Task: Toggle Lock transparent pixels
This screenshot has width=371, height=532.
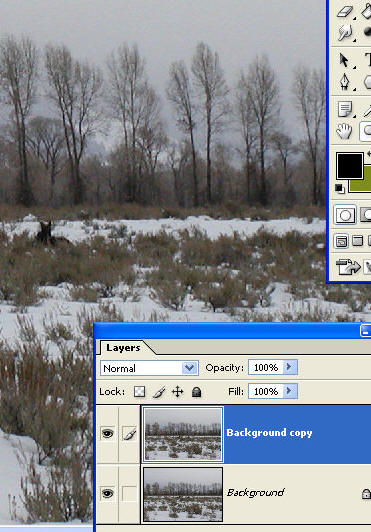Action: coord(140,392)
